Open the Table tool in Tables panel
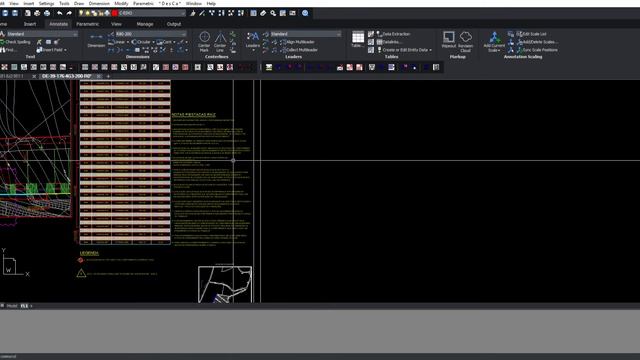Image resolution: width=640 pixels, height=360 pixels. tap(358, 40)
